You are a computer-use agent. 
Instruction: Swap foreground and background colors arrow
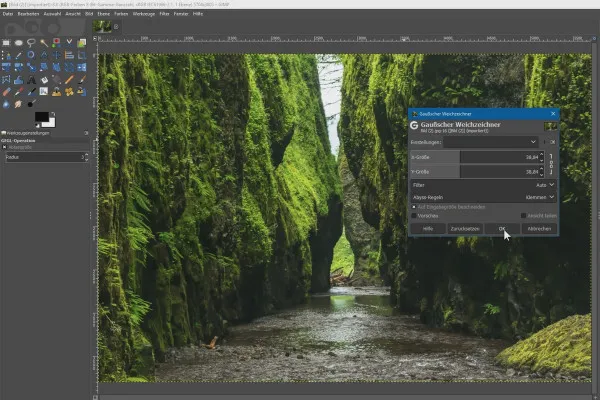click(53, 114)
